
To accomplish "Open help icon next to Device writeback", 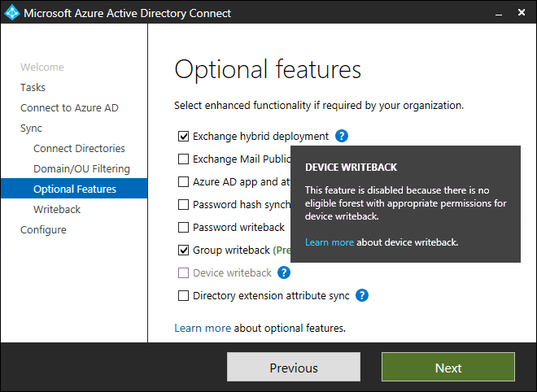I will (x=284, y=272).
